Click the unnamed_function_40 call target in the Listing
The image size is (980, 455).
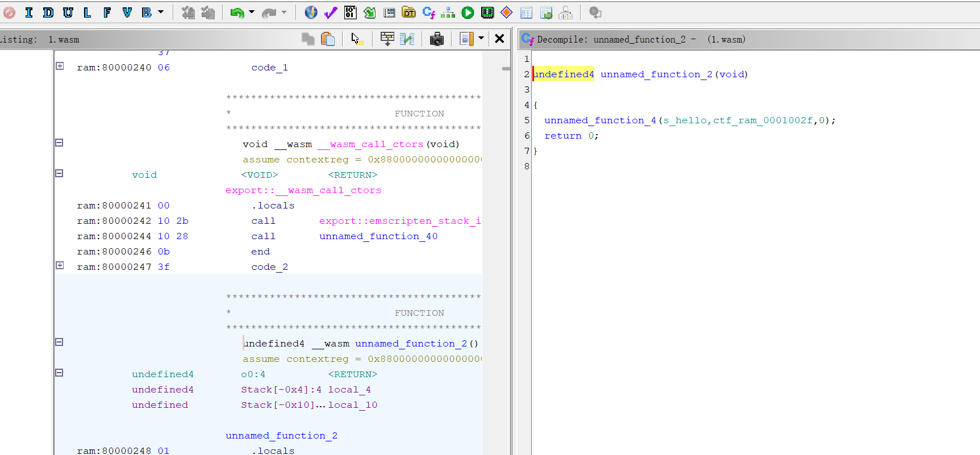[378, 236]
